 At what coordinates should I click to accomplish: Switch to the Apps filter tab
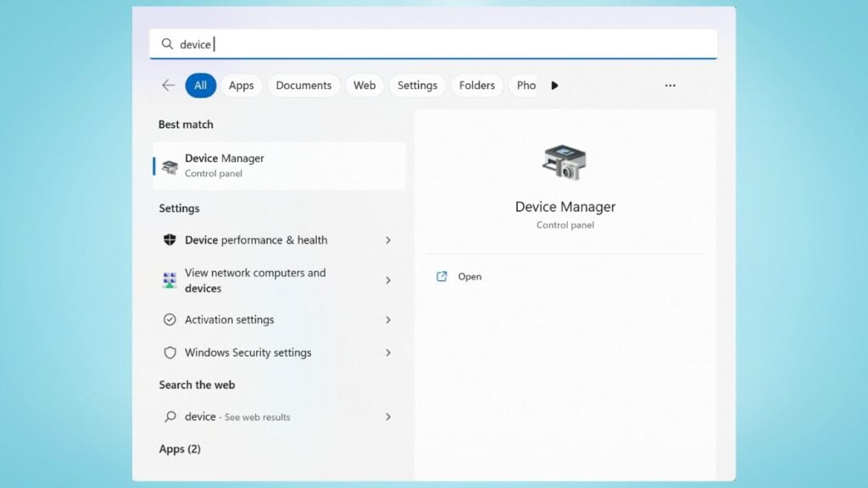tap(242, 86)
